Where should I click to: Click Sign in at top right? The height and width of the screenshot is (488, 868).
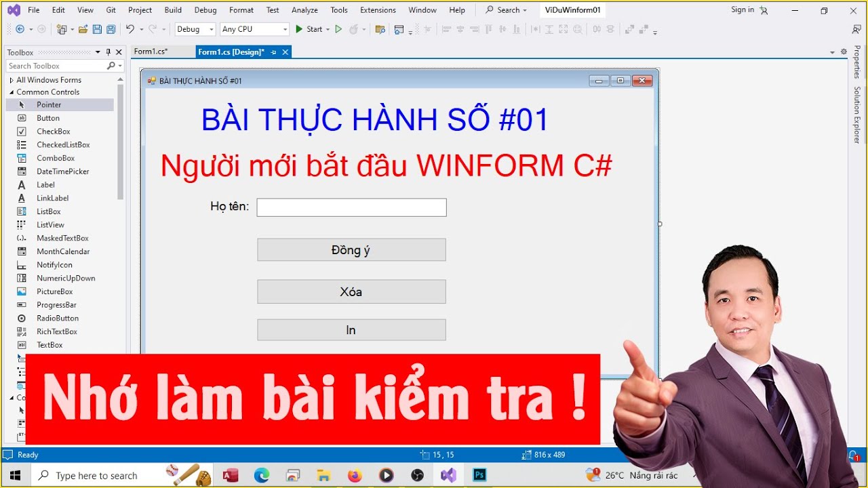[743, 10]
